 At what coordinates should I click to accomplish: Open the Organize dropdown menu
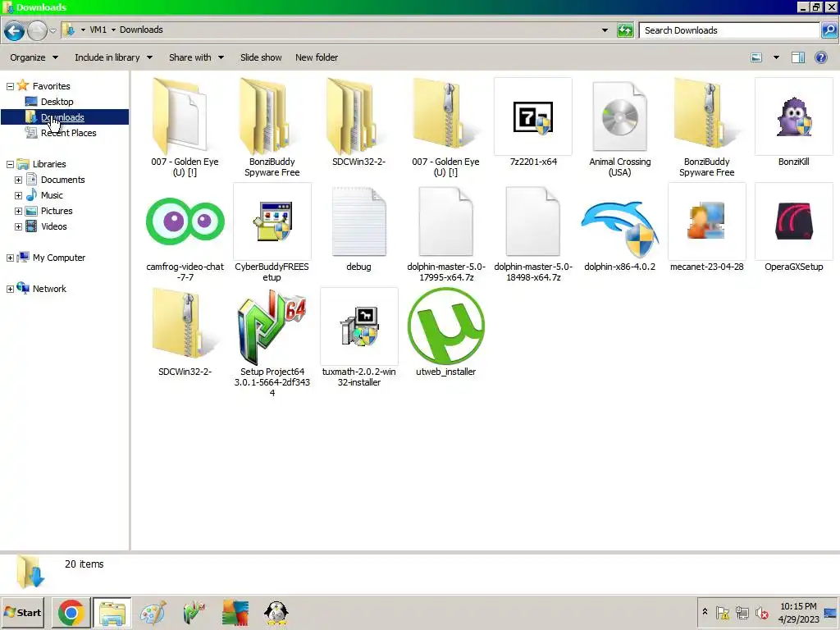point(34,57)
